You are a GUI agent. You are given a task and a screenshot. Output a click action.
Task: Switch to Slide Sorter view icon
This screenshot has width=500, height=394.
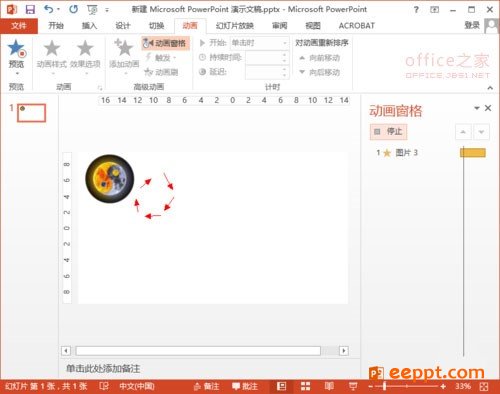pos(305,386)
